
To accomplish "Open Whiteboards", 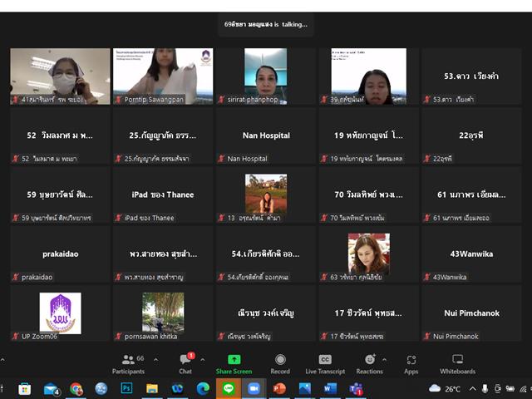I will coord(458,364).
